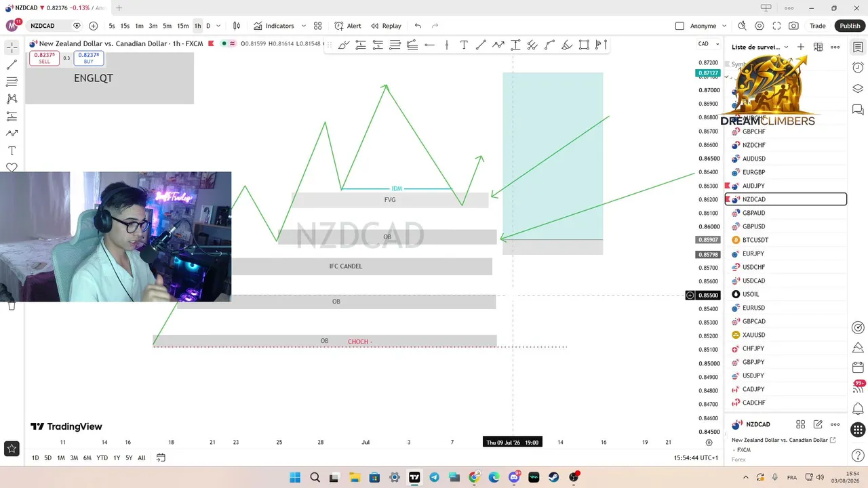
Task: Open the indicator templates grid
Action: pos(317,26)
